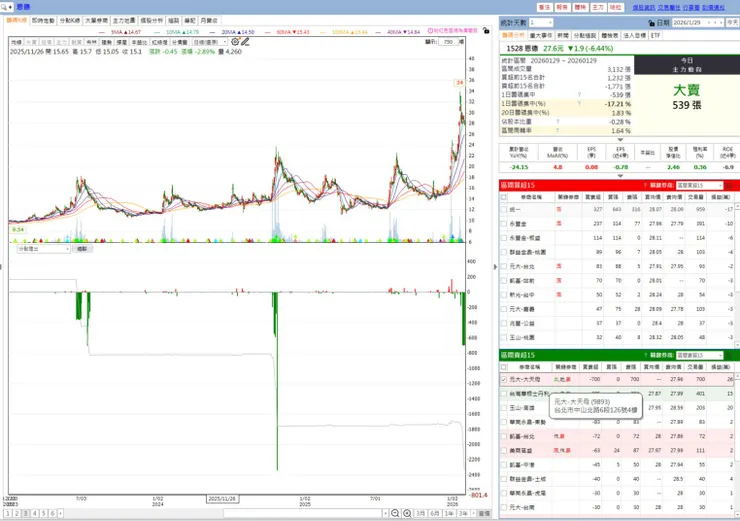This screenshot has width=740, height=521.
Task: Toggle the 趨勢 chart button
Action: pos(107,42)
